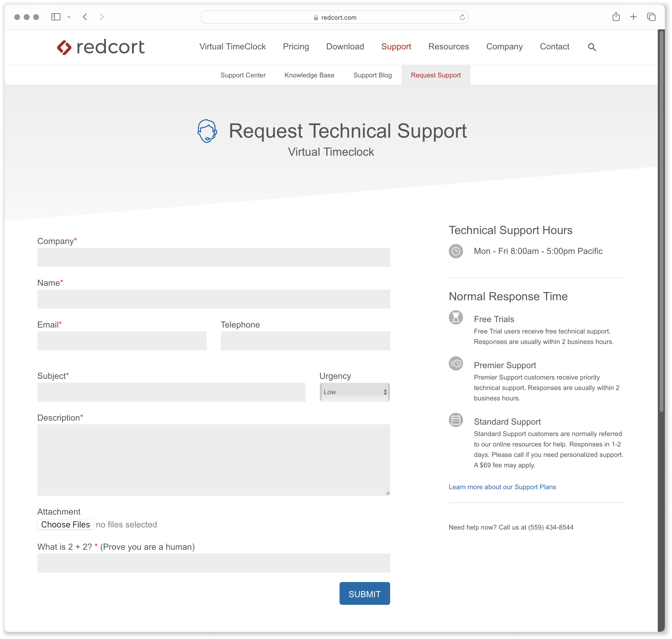Open the Company menu

click(504, 47)
